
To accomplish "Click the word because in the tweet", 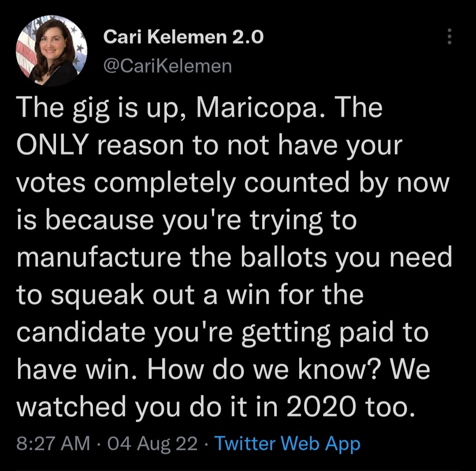I will (100, 220).
